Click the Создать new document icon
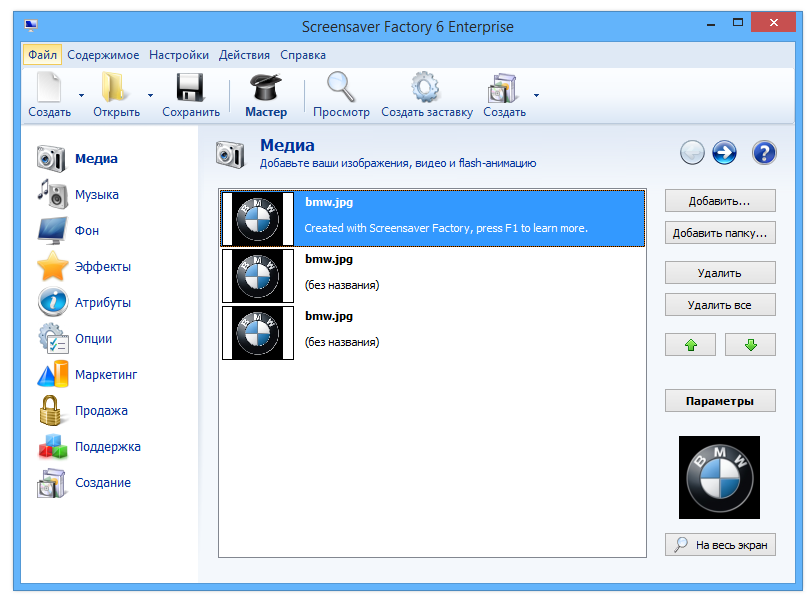 point(49,87)
